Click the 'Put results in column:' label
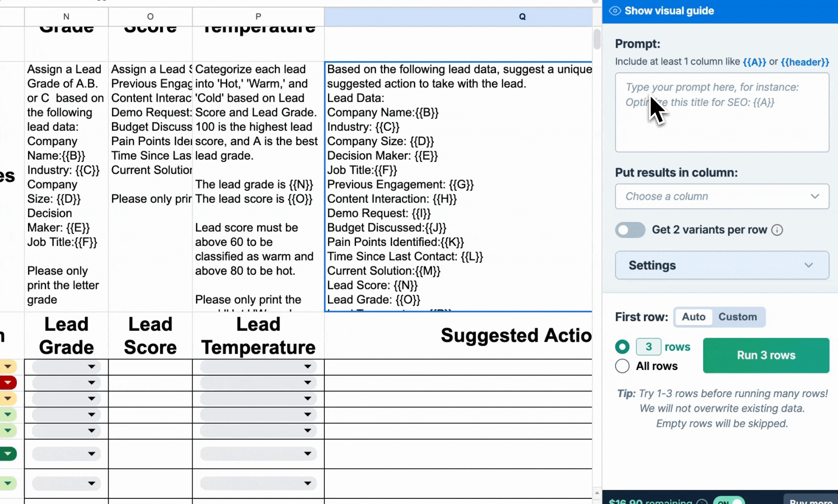The height and width of the screenshot is (504, 838). point(676,173)
